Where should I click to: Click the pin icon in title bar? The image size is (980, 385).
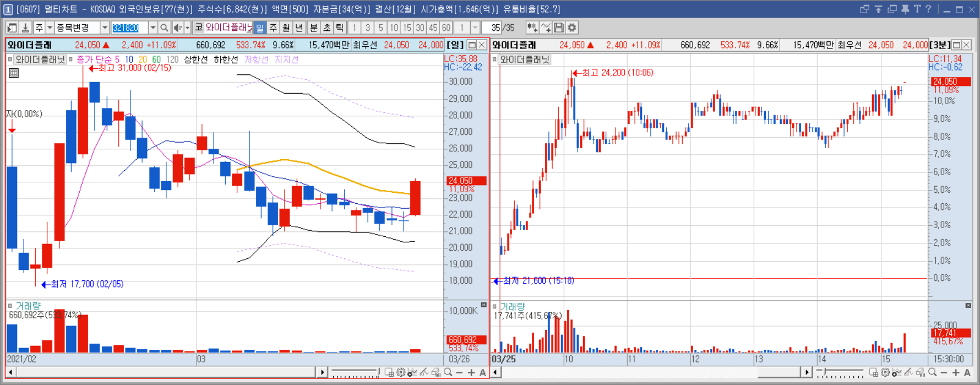(905, 9)
